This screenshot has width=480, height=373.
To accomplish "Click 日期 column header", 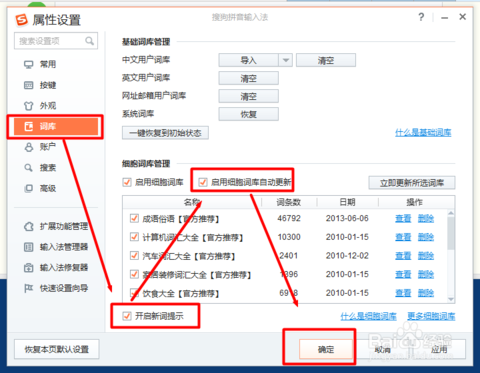I will coord(347,202).
